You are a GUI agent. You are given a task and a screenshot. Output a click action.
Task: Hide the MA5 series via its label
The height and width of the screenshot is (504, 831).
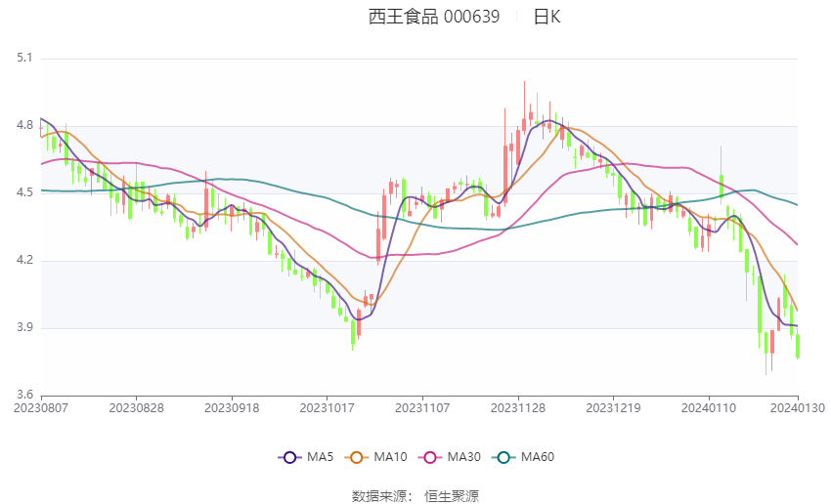[x=320, y=457]
